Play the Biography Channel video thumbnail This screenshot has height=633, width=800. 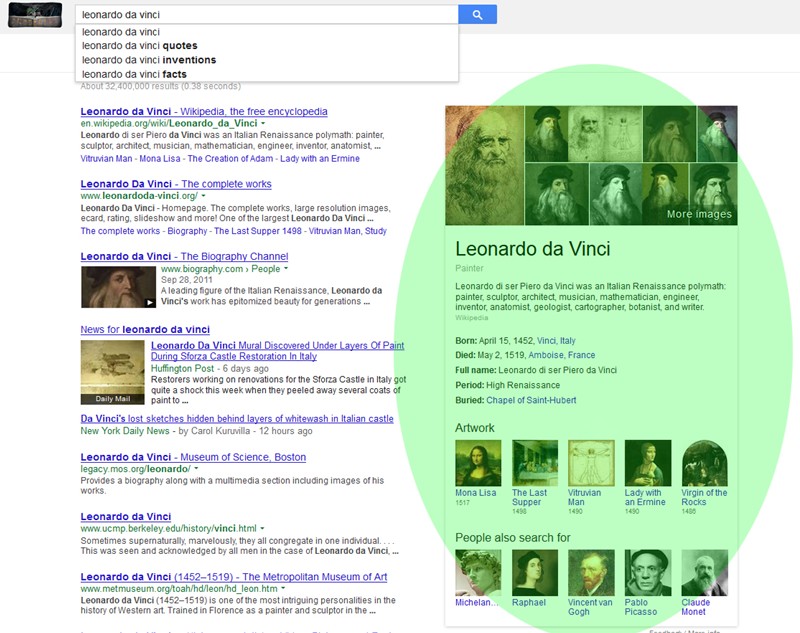coord(118,287)
